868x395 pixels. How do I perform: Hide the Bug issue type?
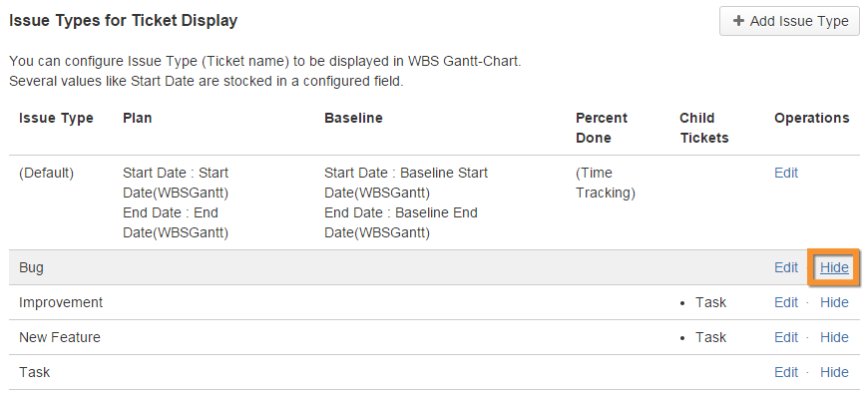pos(834,267)
